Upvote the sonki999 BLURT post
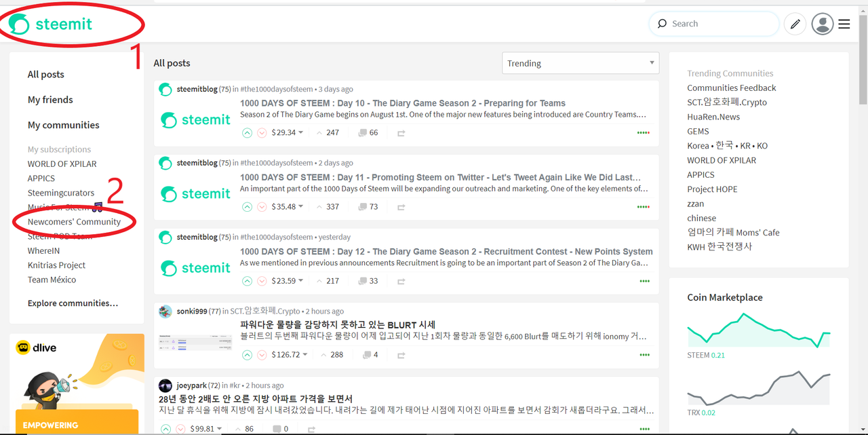The image size is (868, 435). tap(247, 355)
